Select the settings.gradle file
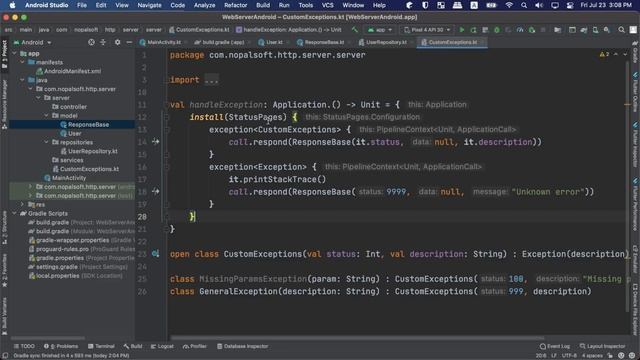The image size is (640, 360). click(57, 267)
